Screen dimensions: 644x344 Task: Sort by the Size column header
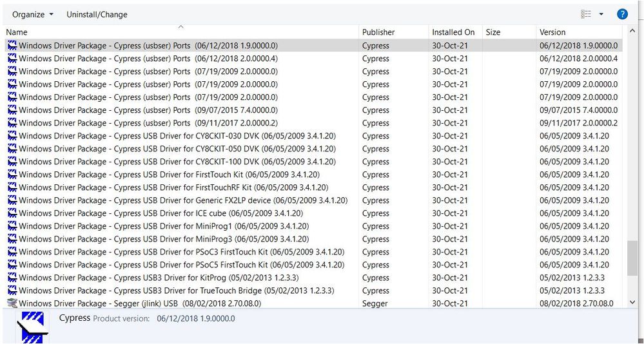click(x=493, y=32)
